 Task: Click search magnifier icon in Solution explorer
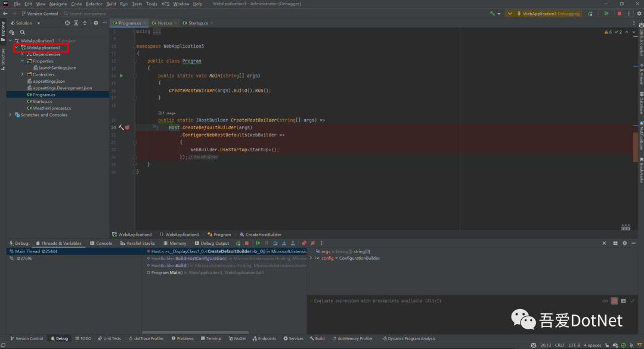[23, 32]
